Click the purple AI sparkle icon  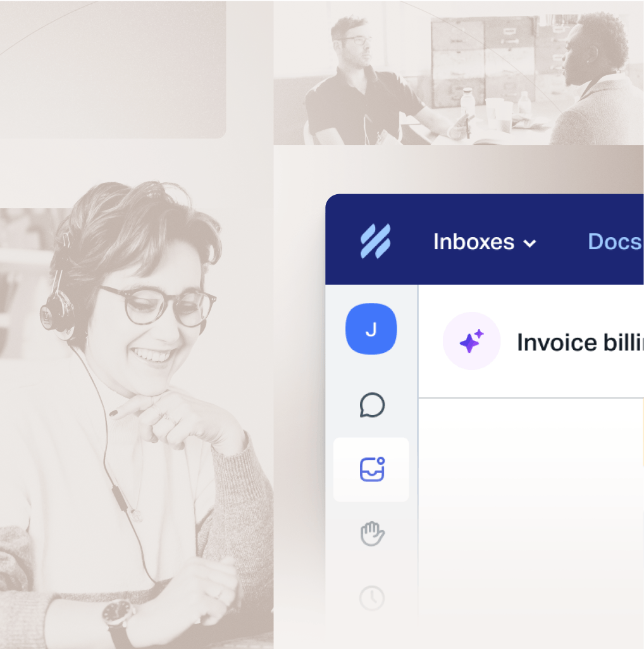coord(471,342)
